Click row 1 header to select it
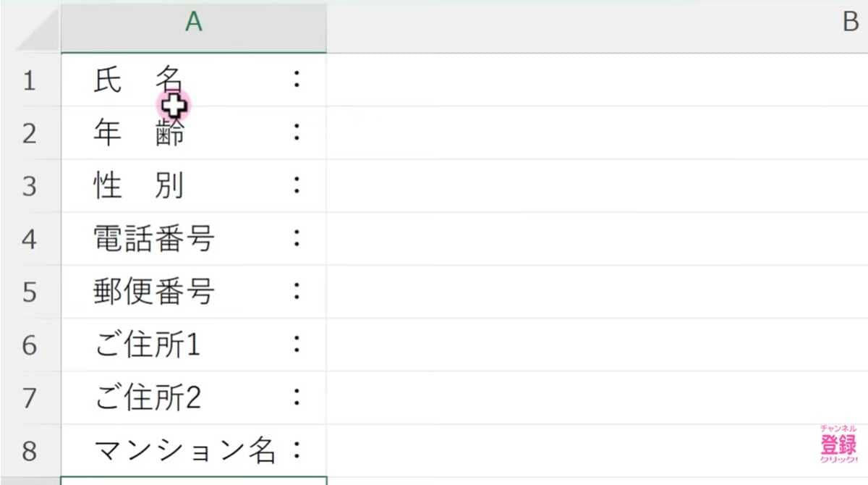Viewport: 868px width, 485px height. [x=30, y=80]
